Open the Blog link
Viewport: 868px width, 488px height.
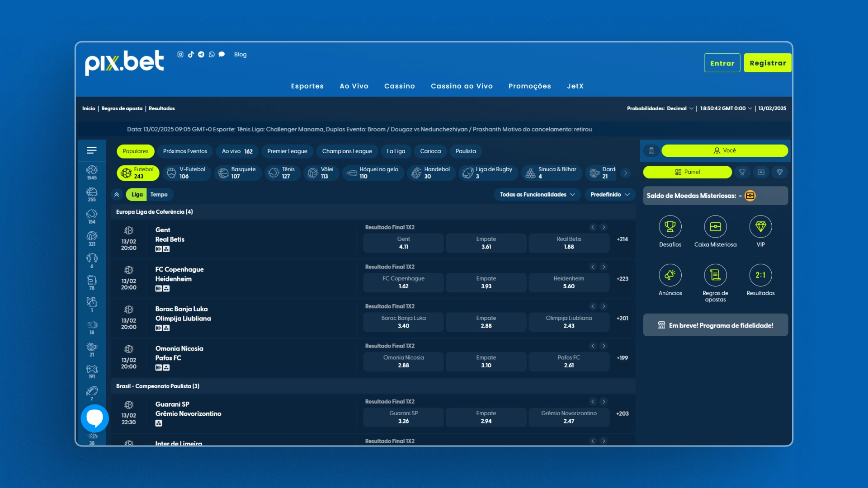click(x=240, y=55)
